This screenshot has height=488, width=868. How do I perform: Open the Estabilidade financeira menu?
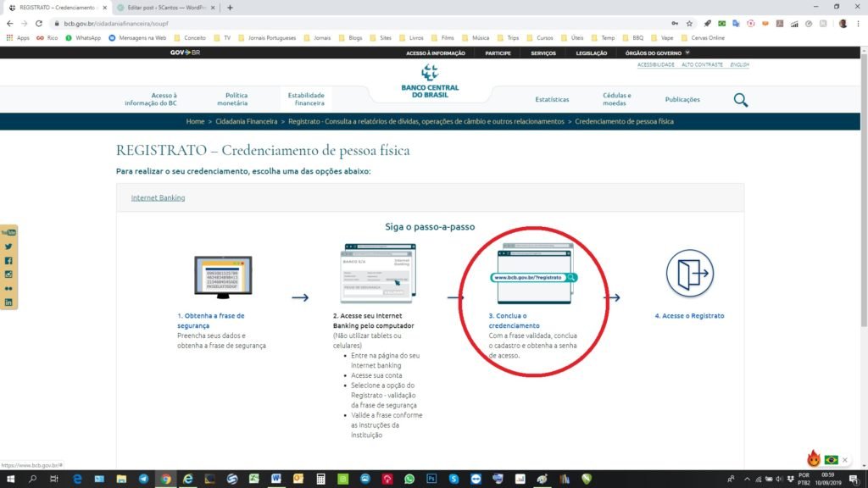[x=306, y=100]
